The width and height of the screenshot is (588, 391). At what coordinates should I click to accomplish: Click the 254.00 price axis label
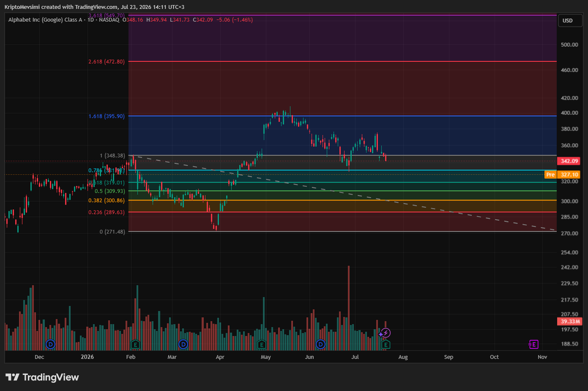point(569,252)
